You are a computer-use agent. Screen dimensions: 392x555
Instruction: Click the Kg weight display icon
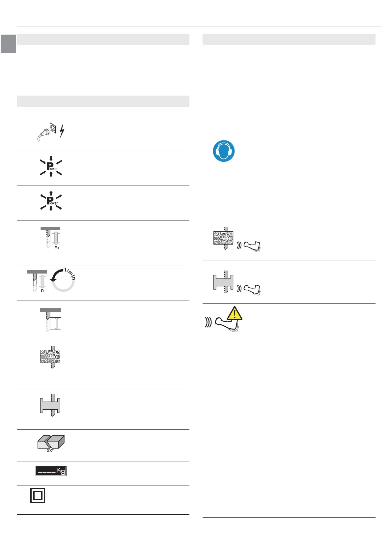coord(51,471)
